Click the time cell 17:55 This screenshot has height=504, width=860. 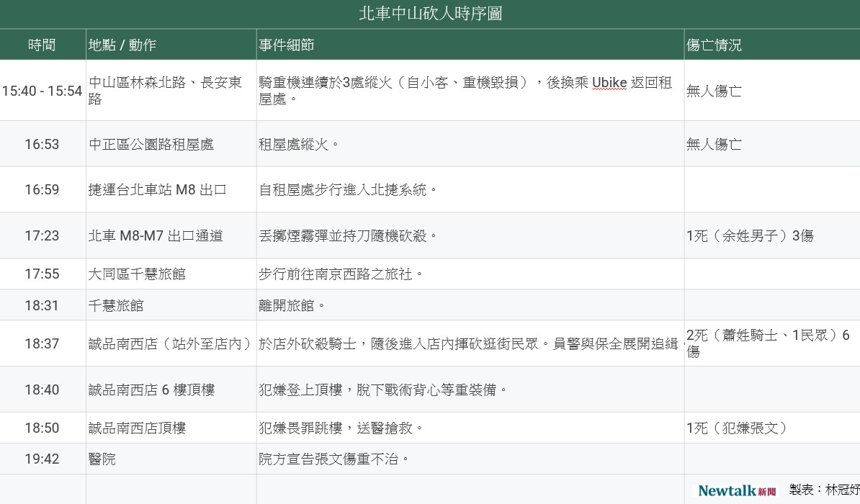42,274
